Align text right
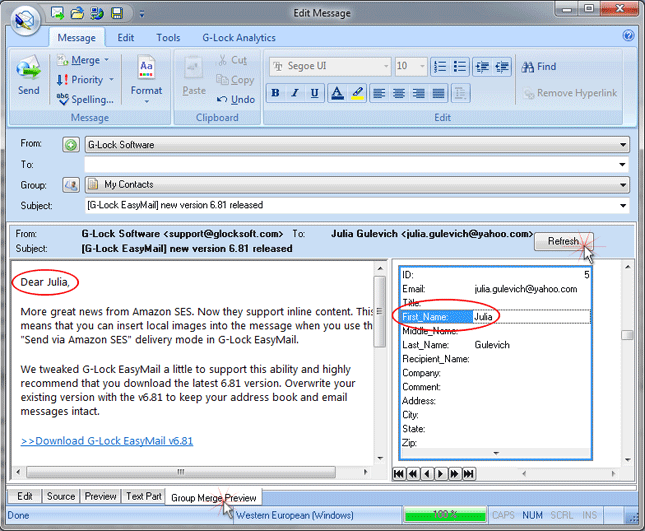The width and height of the screenshot is (645, 531). (419, 93)
